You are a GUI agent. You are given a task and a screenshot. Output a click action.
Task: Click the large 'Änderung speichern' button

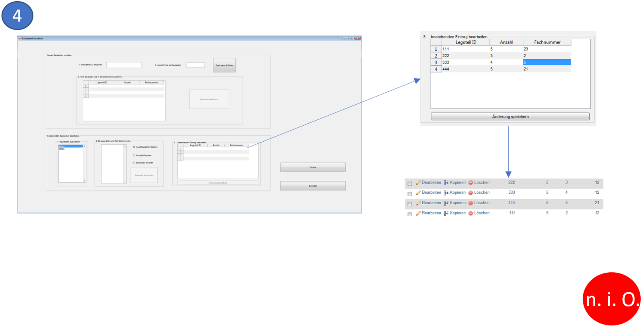click(x=510, y=117)
